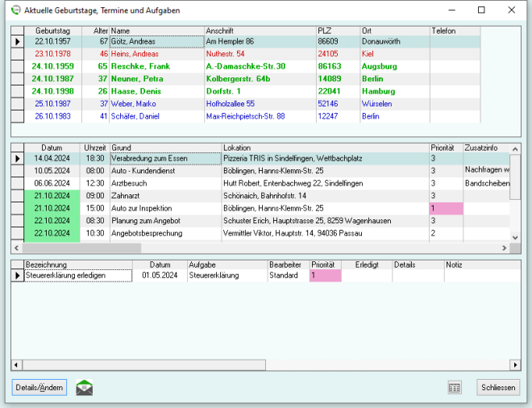The width and height of the screenshot is (532, 408).
Task: Select the pink priority cell for Auto zur Inspektion
Action: pyautogui.click(x=445, y=208)
